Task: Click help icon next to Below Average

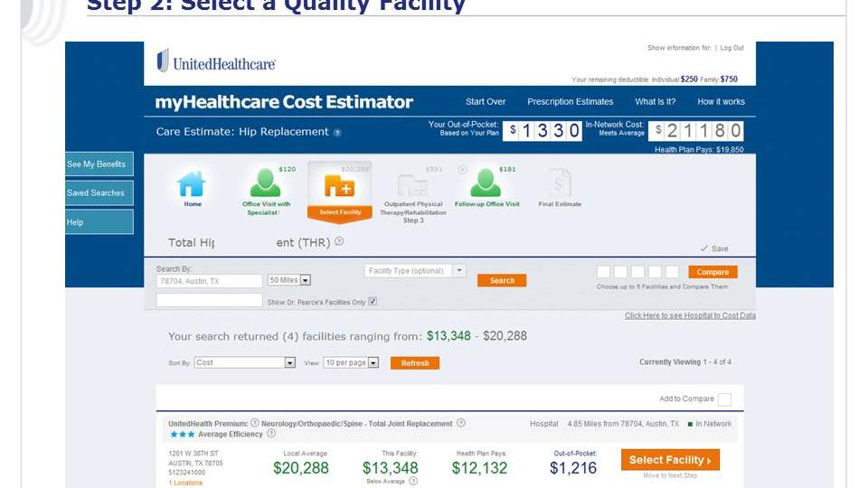Action: [413, 481]
